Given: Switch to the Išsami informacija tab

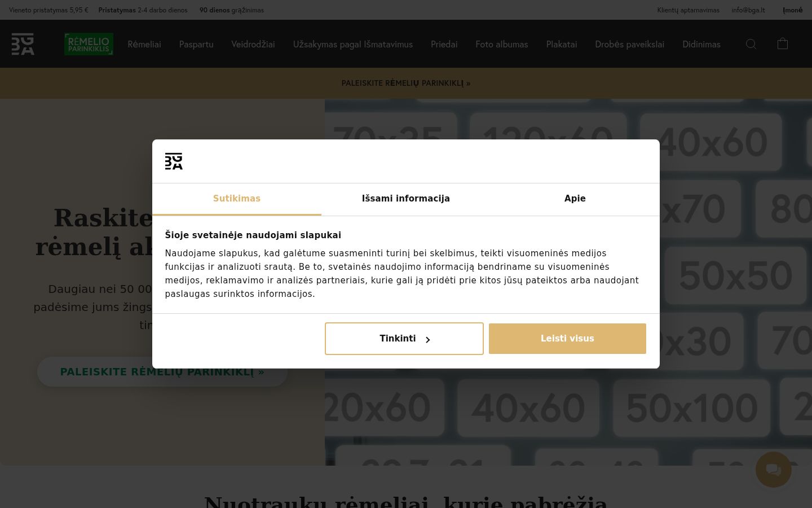Looking at the screenshot, I should pyautogui.click(x=406, y=199).
